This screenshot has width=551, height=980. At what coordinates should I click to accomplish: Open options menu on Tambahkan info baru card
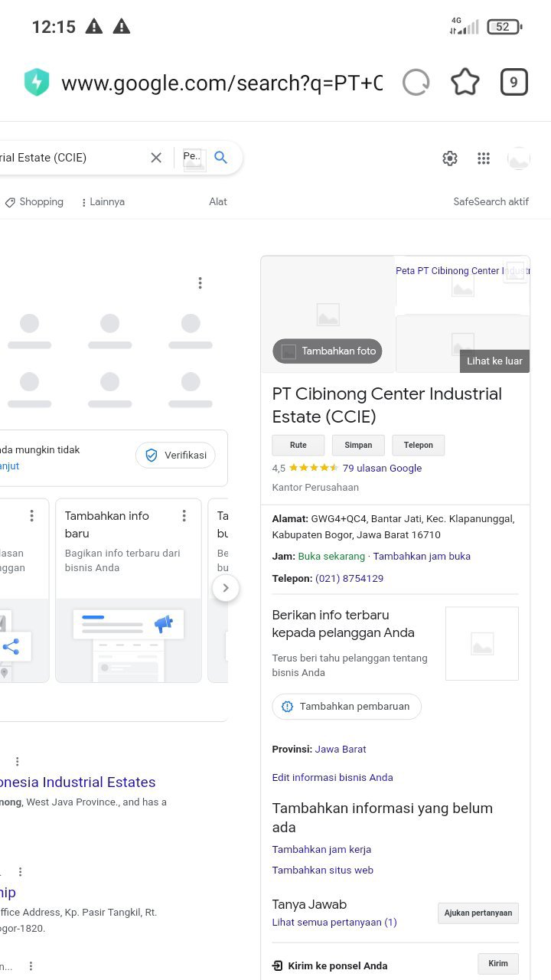pos(184,516)
